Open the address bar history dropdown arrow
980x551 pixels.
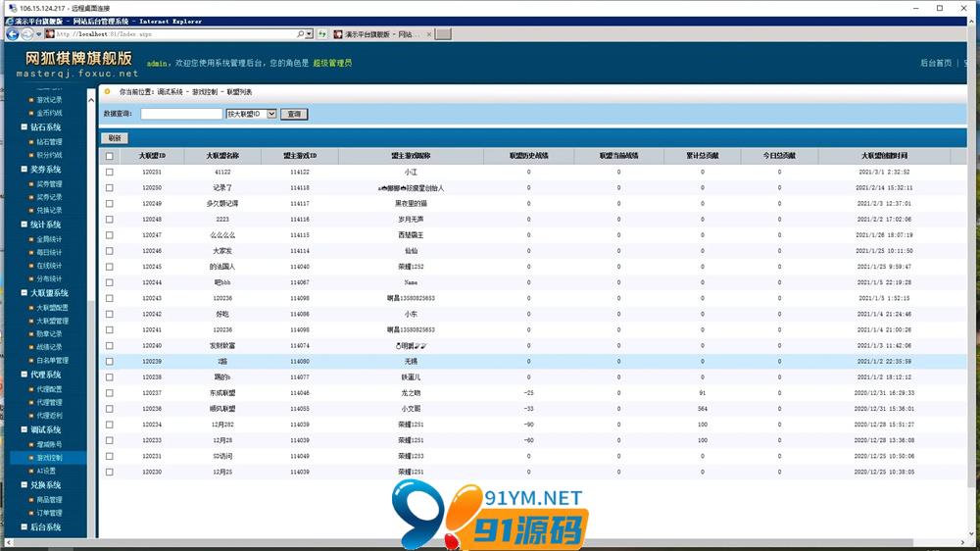310,33
